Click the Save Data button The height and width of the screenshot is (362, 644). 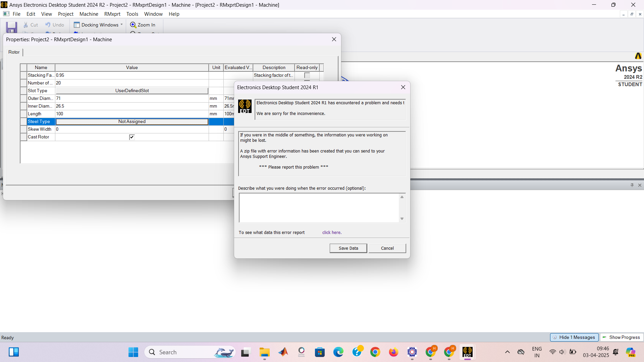point(348,248)
